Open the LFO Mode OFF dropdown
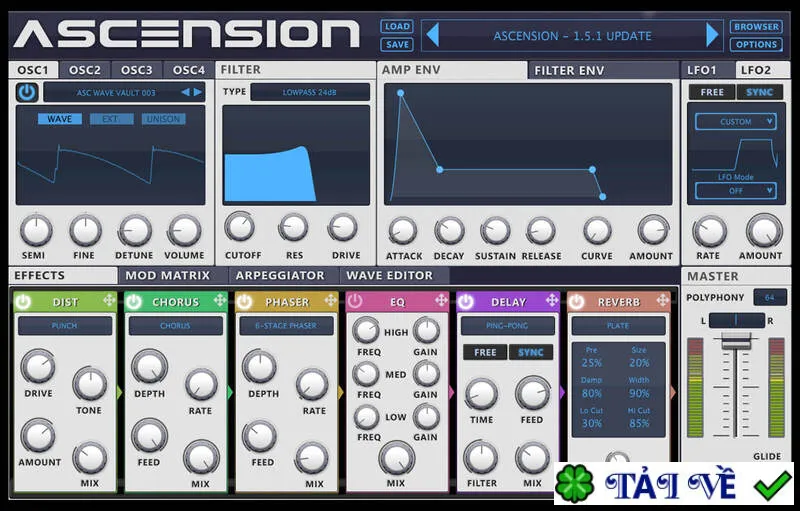Viewport: 800px width, 511px height. tap(736, 191)
